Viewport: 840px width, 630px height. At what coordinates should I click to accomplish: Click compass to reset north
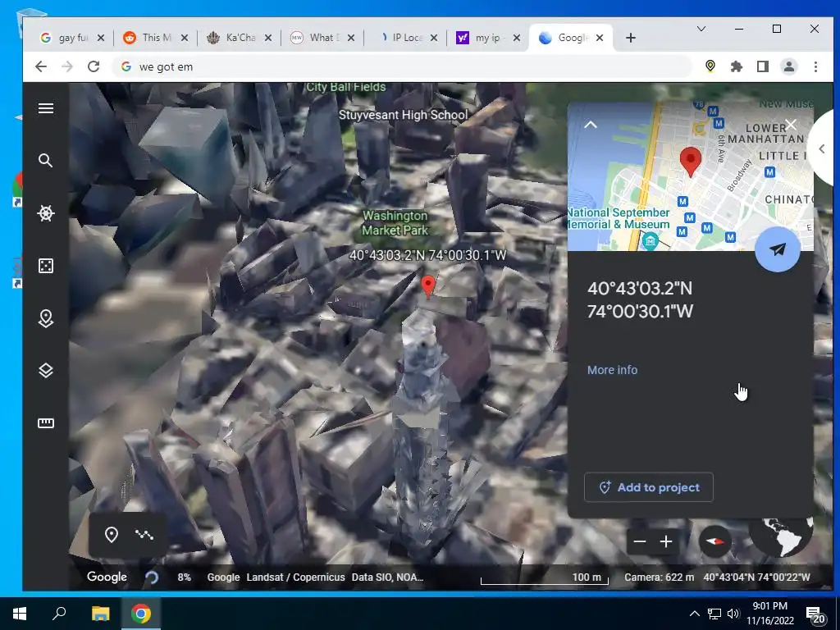[x=715, y=541]
